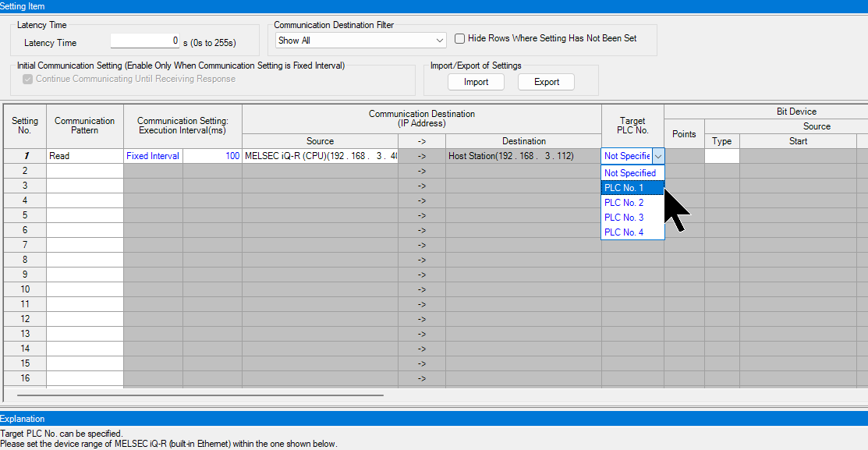Click the Type column header
This screenshot has height=450, width=868.
[x=722, y=141]
